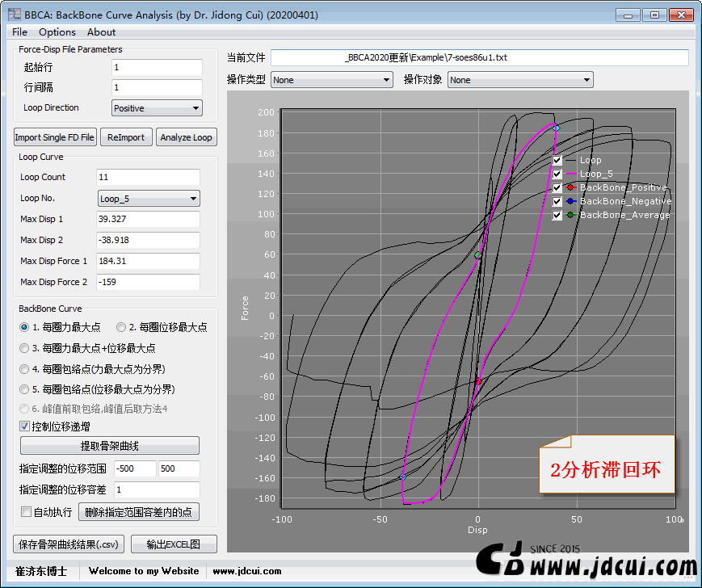Toggle the 自动执行 checkbox
This screenshot has height=588, width=702.
(27, 512)
